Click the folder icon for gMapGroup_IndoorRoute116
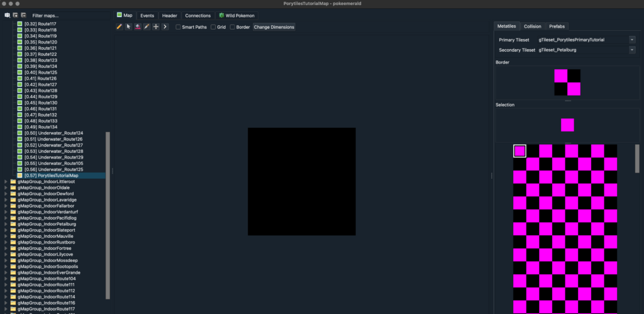The width and height of the screenshot is (644, 314). (x=13, y=303)
